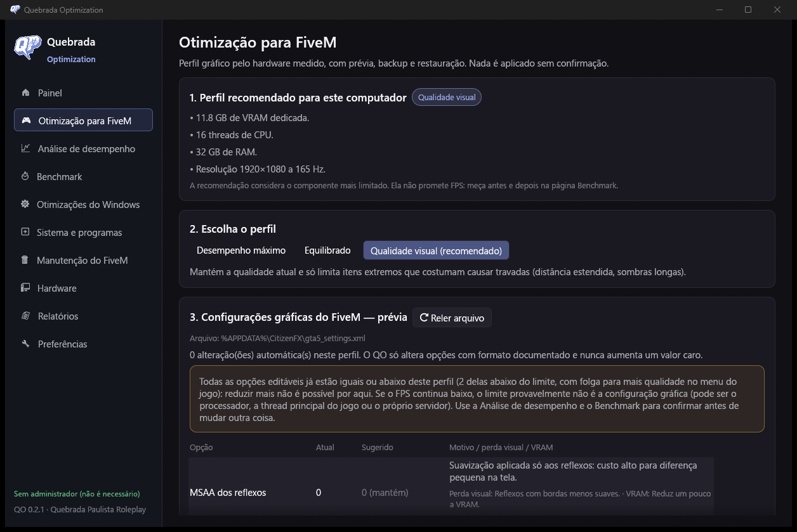Click '16 threads de CPU' line
Screen dimensions: 797x532
coord(232,135)
